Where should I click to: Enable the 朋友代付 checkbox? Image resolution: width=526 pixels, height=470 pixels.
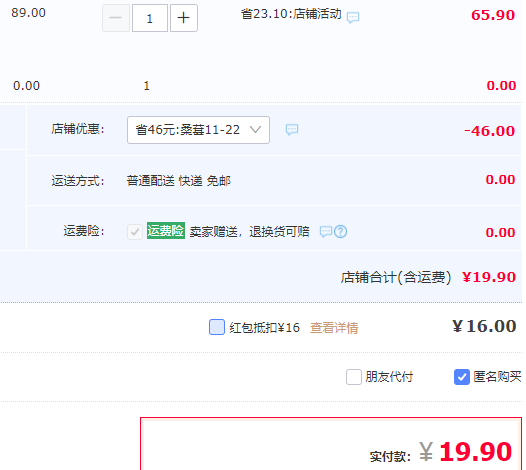click(x=354, y=377)
